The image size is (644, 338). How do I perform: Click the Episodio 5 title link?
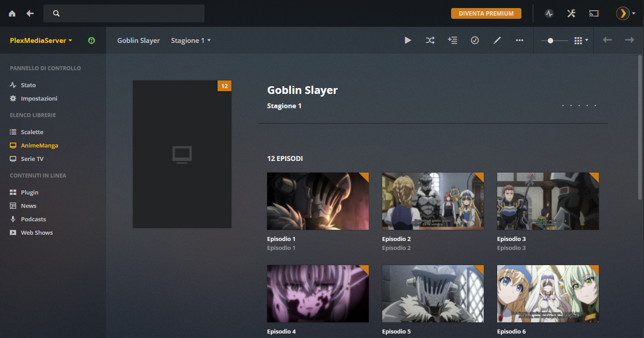coord(397,331)
